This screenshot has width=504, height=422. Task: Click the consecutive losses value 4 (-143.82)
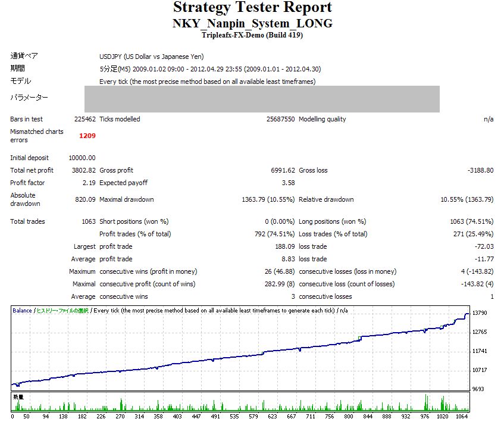coord(477,272)
